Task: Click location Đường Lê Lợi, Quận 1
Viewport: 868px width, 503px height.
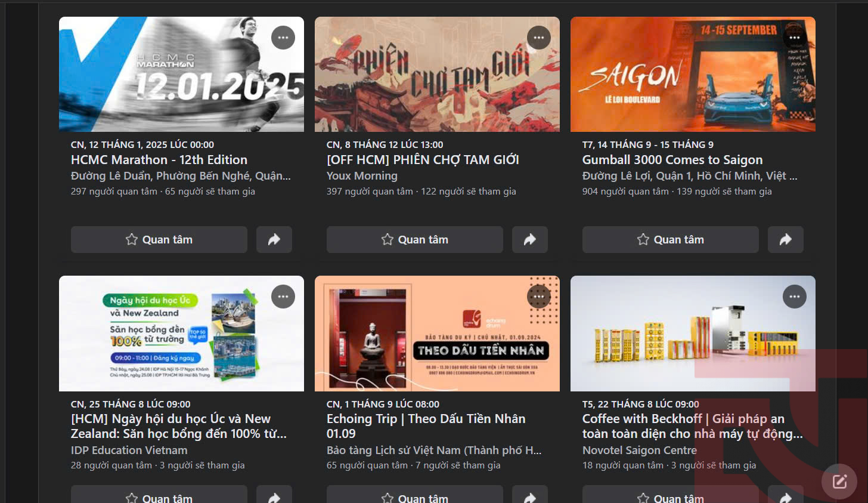Action: [x=690, y=176]
